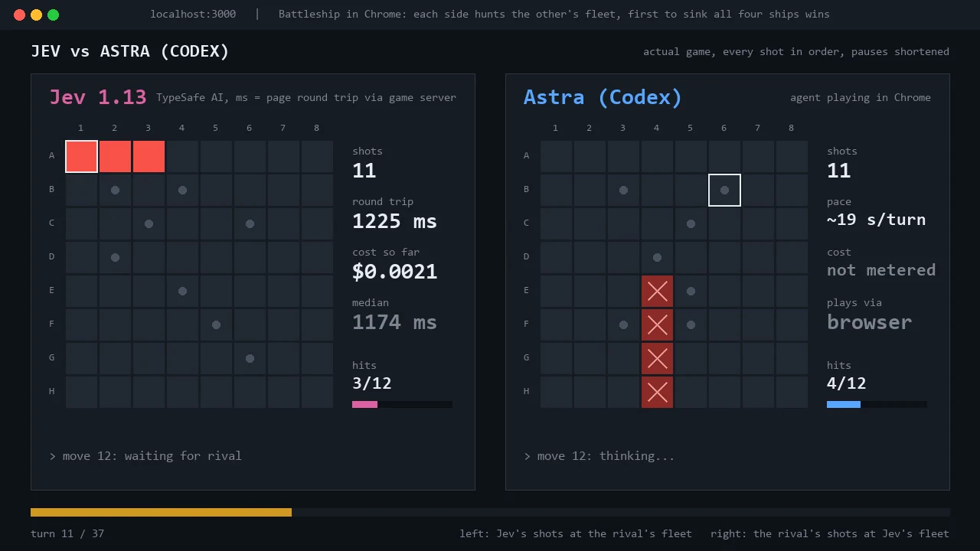
Task: Click Astra's cost 'not metered' text
Action: pyautogui.click(x=881, y=270)
